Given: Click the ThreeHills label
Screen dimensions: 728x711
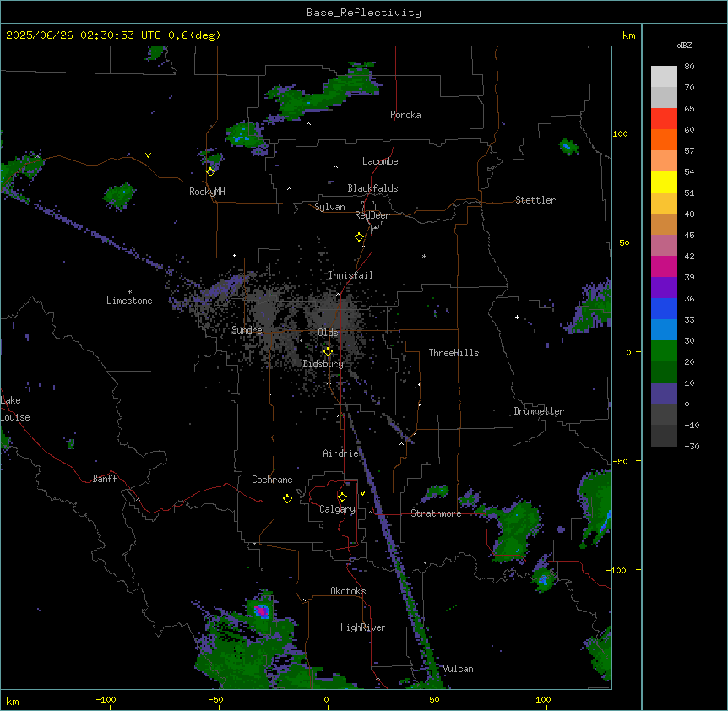Looking at the screenshot, I should click(454, 353).
